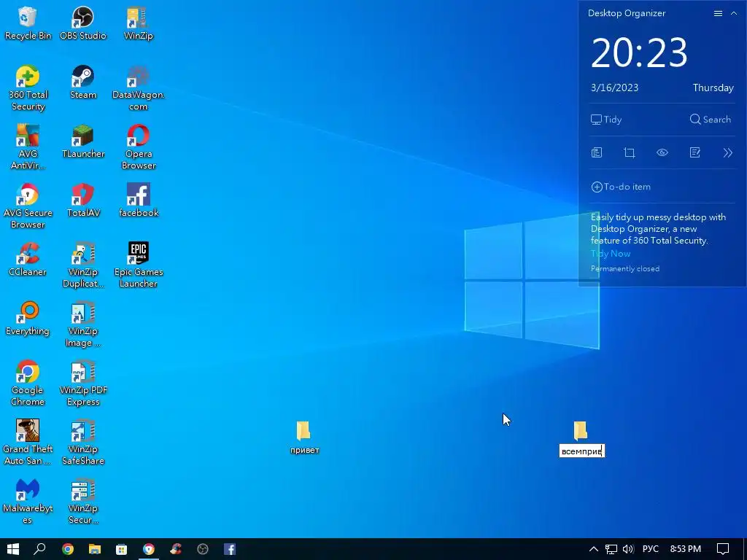Click the edit memo icon in Organizer
747x560 pixels.
point(695,152)
